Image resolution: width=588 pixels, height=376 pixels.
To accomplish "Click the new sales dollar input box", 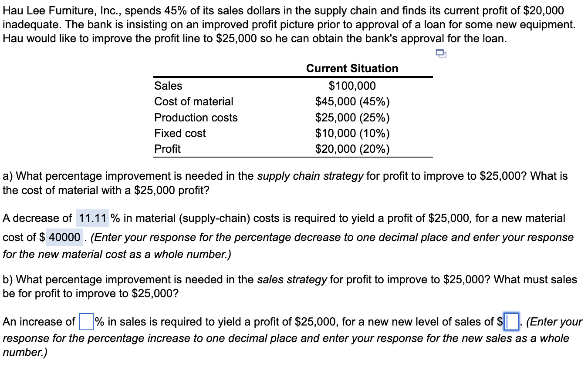I will tap(511, 322).
